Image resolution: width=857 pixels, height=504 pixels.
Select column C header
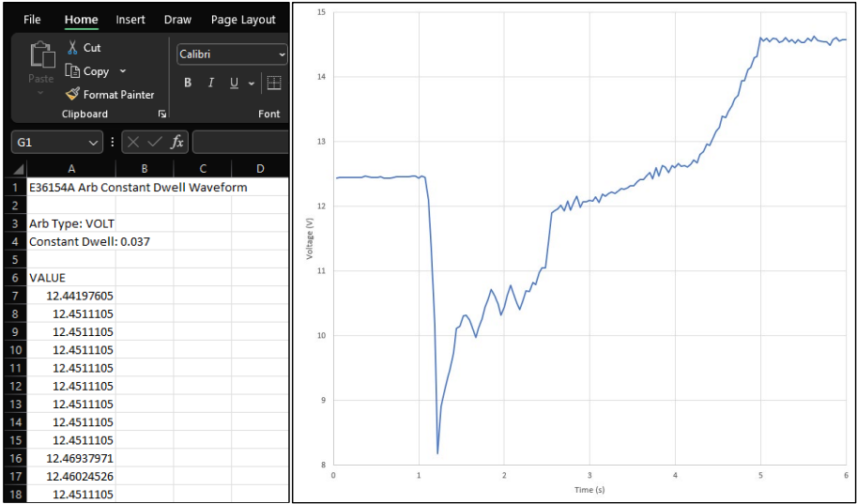202,168
